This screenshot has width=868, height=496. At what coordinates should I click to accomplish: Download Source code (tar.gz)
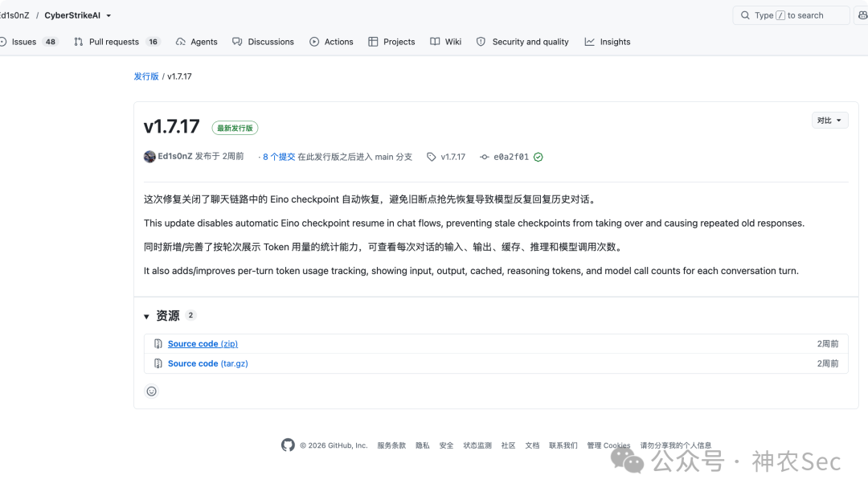[207, 363]
